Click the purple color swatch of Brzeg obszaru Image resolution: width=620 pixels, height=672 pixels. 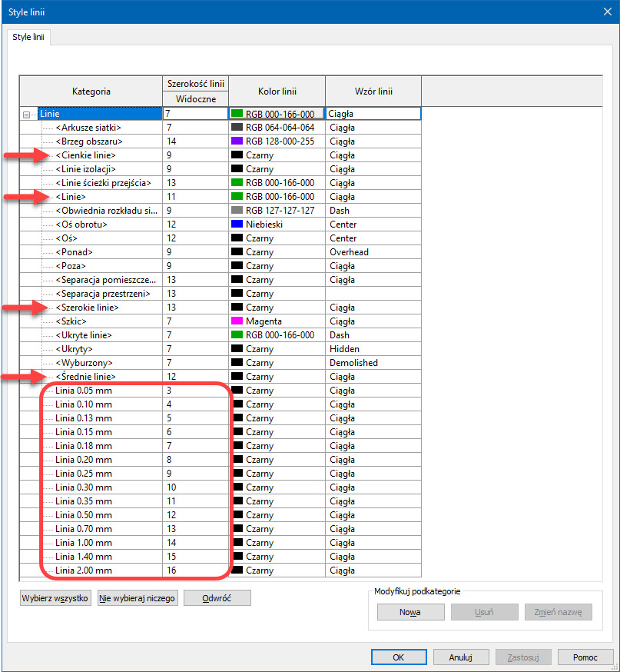(x=237, y=141)
